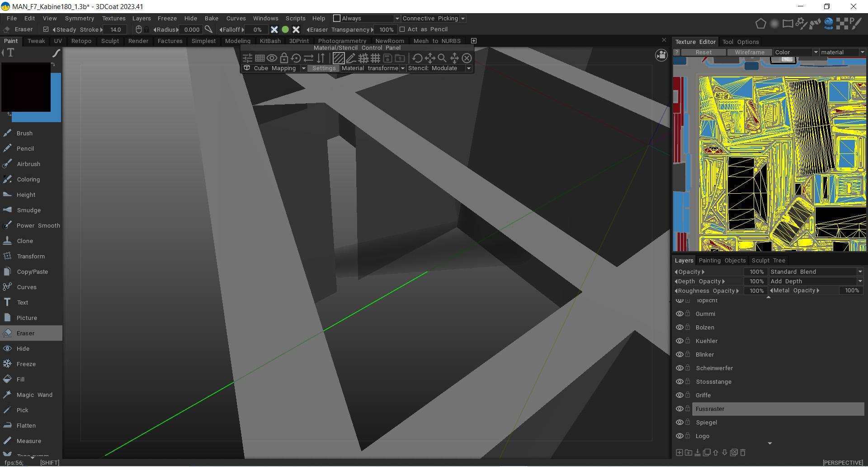Screen dimensions: 868x467
Task: Delete layer using the trash icon
Action: (743, 452)
